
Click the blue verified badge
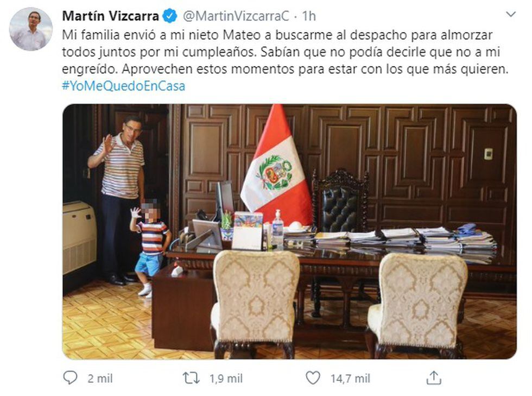click(170, 16)
